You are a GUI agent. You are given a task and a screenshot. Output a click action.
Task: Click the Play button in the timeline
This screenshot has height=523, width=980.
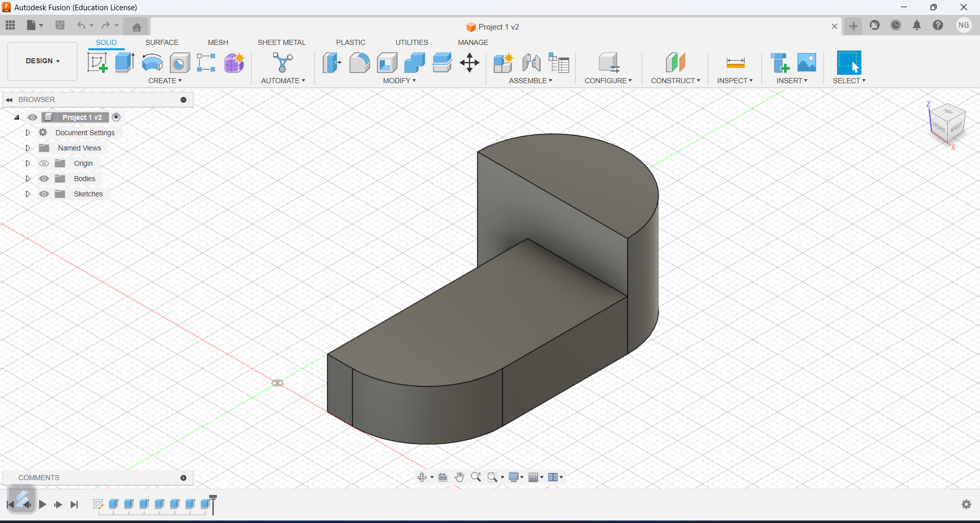43,505
